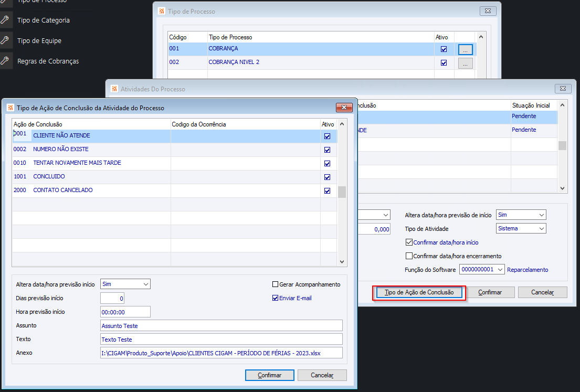Image resolution: width=580 pixels, height=392 pixels.
Task: Click the Tipo de Ação de Conclusão dialog icon
Action: click(10, 108)
